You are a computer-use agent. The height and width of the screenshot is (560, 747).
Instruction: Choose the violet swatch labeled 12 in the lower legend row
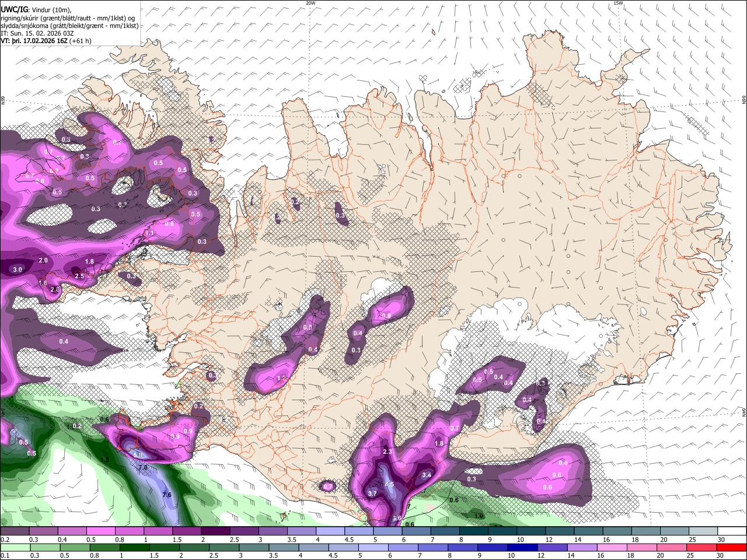[x=553, y=548]
